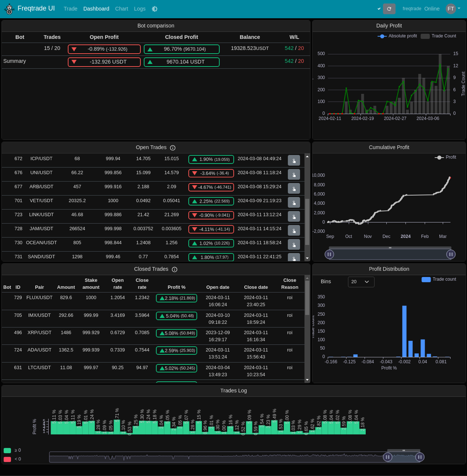Click the refresh button in the header
This screenshot has width=467, height=476.
tap(389, 9)
